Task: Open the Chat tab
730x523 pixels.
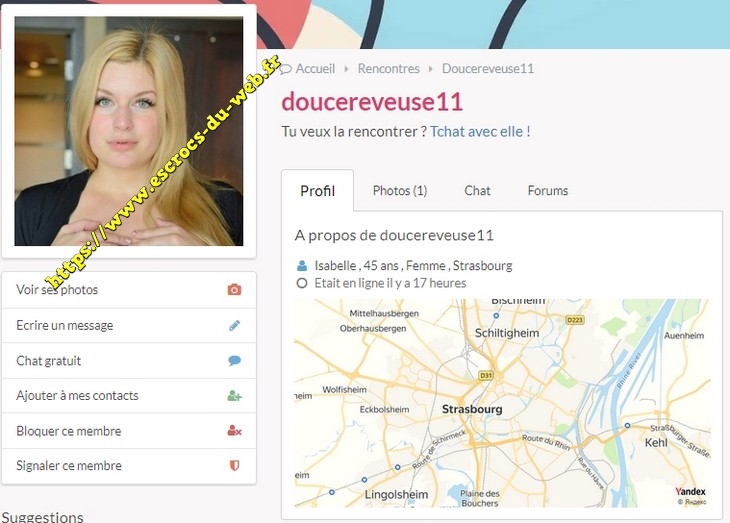Action: pyautogui.click(x=477, y=191)
